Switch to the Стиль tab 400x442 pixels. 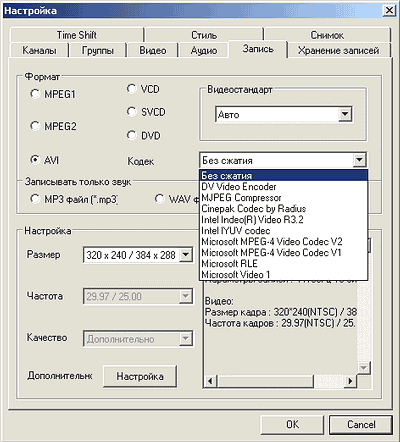(x=204, y=35)
